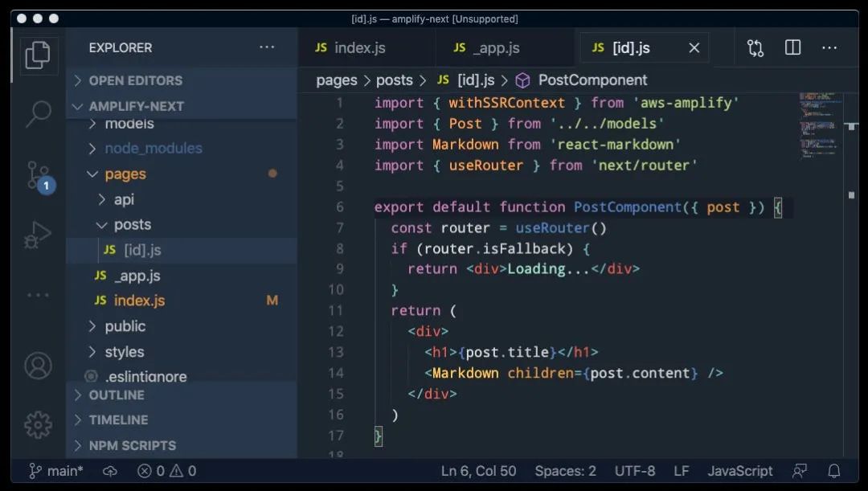Click the JS file icon of index.js tab
Image resolution: width=868 pixels, height=491 pixels.
click(321, 47)
